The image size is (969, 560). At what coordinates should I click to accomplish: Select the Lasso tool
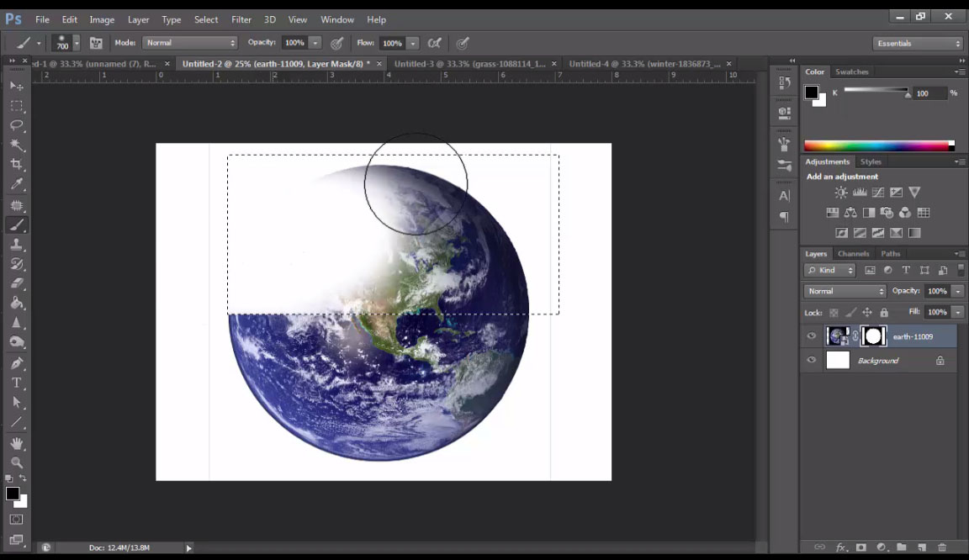coord(17,126)
